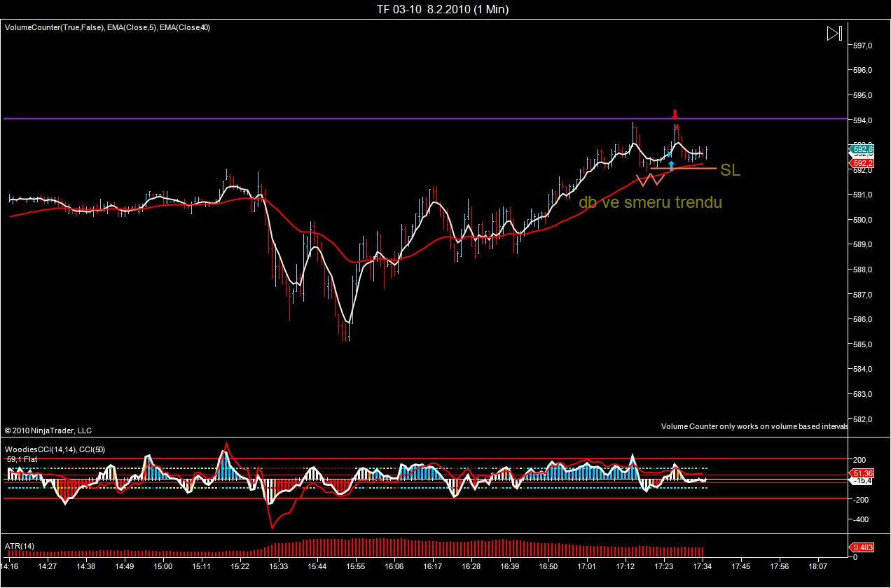Click the red 592,2 price marker
891x588 pixels.
click(861, 162)
